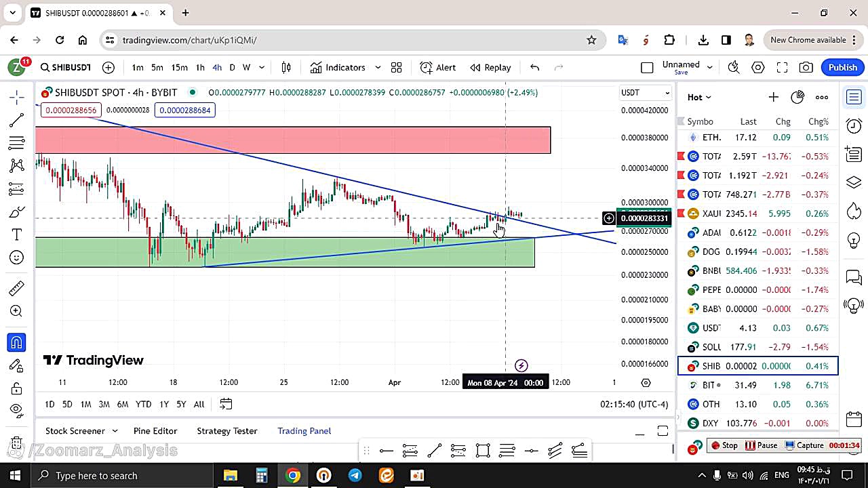This screenshot has width=868, height=488.
Task: Expand the timeframe list chevron
Action: point(262,67)
